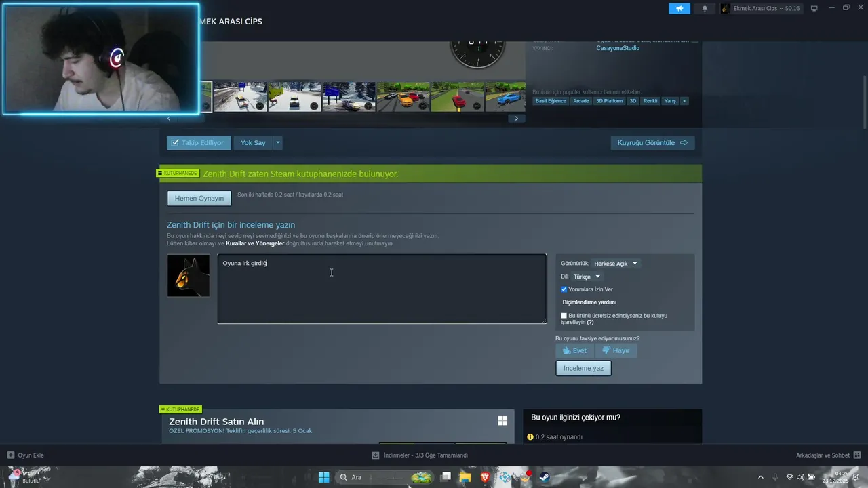The width and height of the screenshot is (868, 488).
Task: Click the Windows platform icon in purchase box
Action: point(502,421)
